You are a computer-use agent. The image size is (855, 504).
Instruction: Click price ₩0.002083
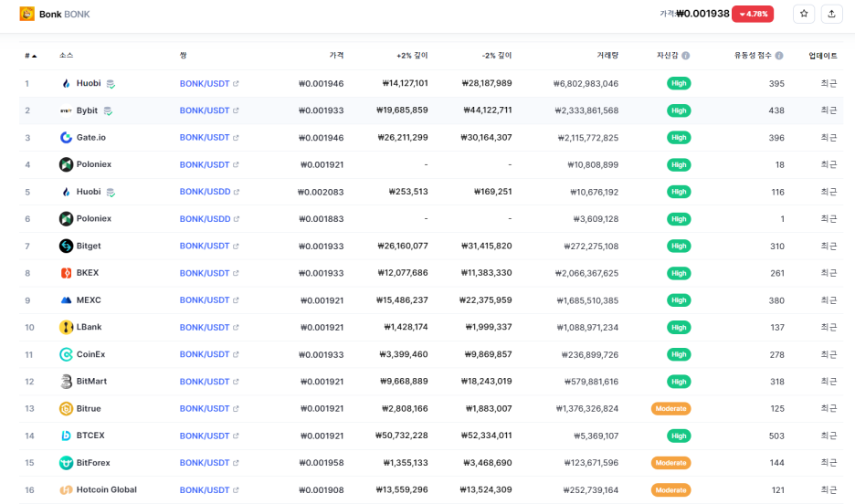coord(321,193)
